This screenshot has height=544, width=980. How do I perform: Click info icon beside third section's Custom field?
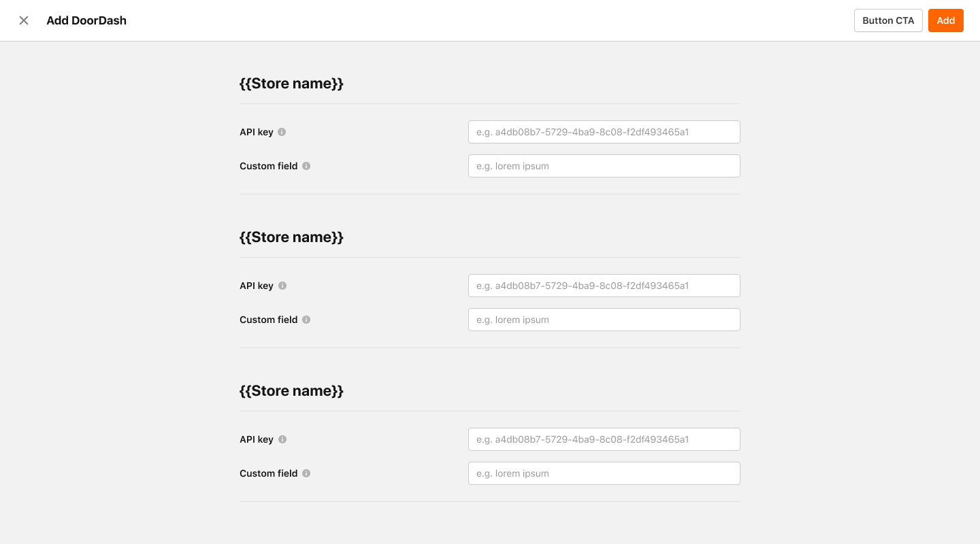(306, 473)
